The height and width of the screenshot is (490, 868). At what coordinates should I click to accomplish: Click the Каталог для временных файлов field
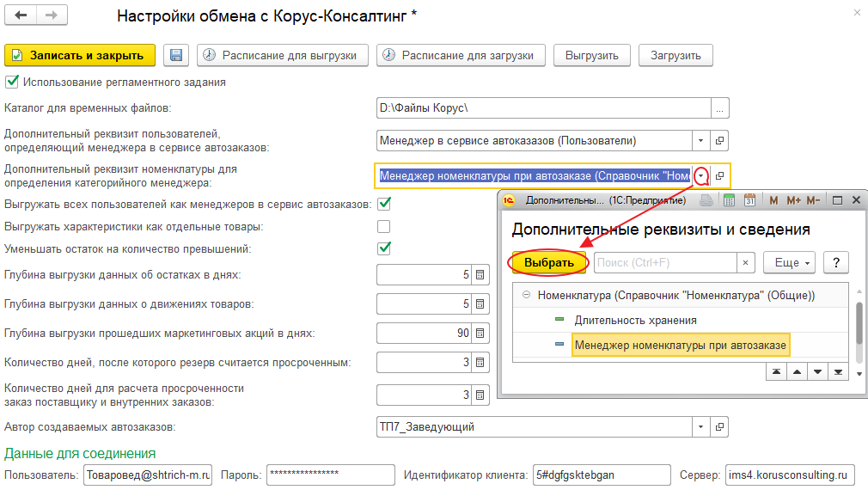coord(544,108)
